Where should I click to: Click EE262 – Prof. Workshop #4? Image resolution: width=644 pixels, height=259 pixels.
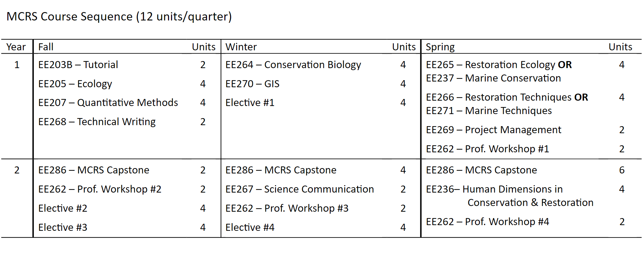(x=487, y=222)
